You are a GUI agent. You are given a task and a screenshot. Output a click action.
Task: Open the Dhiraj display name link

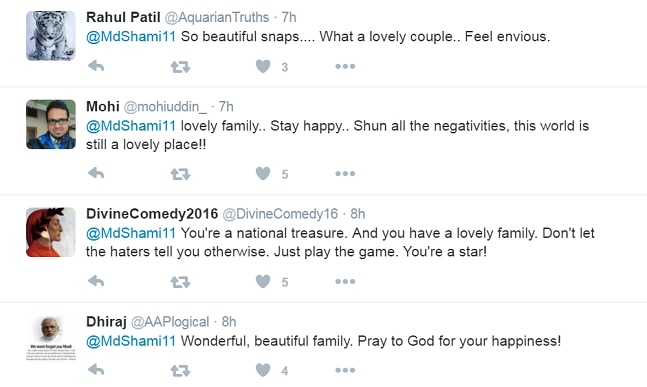click(106, 321)
